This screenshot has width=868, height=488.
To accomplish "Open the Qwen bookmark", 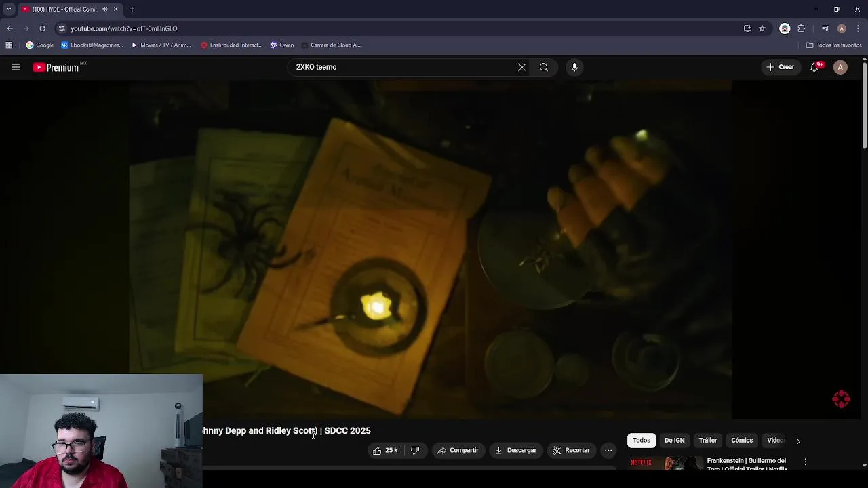I will [x=282, y=45].
